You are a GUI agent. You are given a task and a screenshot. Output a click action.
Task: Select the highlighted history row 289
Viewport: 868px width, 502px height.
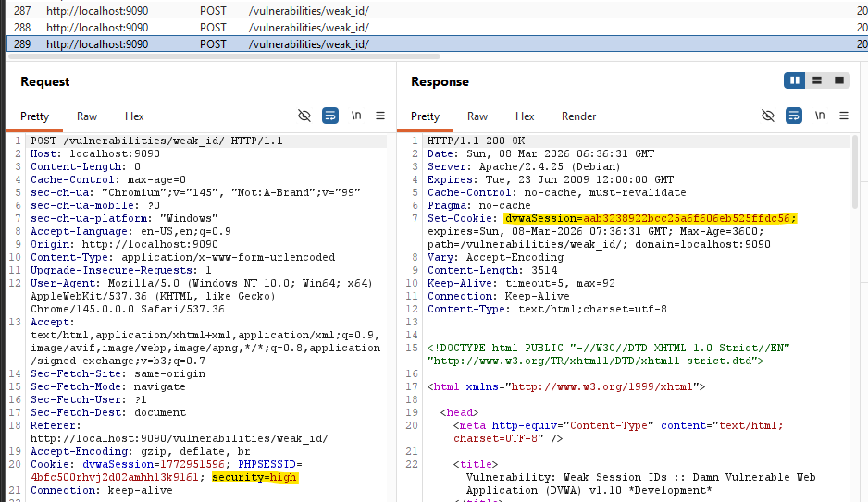[438, 43]
